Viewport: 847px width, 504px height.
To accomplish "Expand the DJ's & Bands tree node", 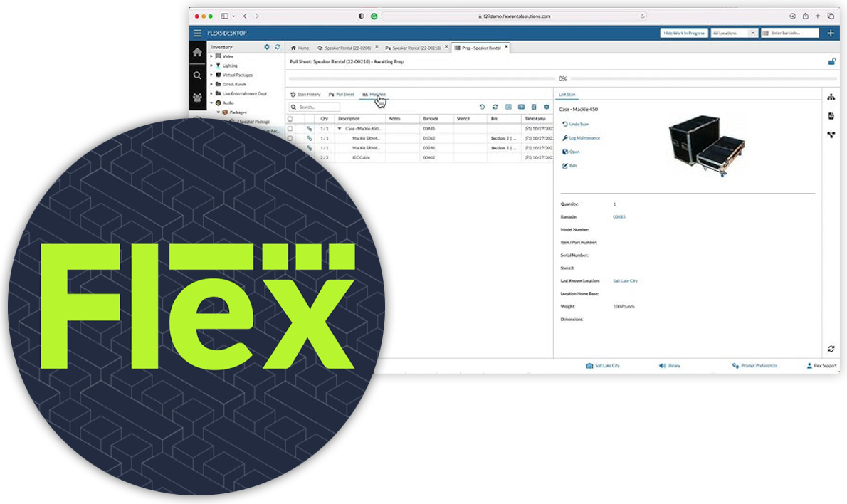I will (x=212, y=84).
